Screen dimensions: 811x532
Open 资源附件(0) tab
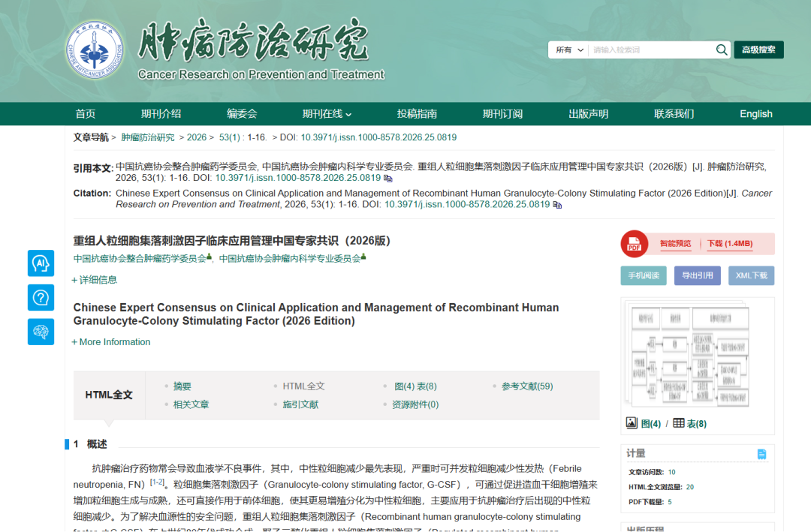(x=415, y=404)
